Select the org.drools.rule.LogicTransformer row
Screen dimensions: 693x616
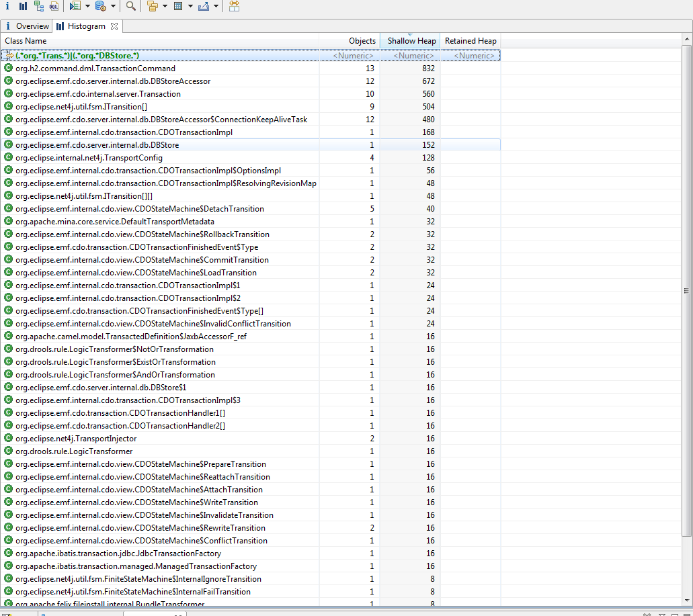tap(251, 451)
